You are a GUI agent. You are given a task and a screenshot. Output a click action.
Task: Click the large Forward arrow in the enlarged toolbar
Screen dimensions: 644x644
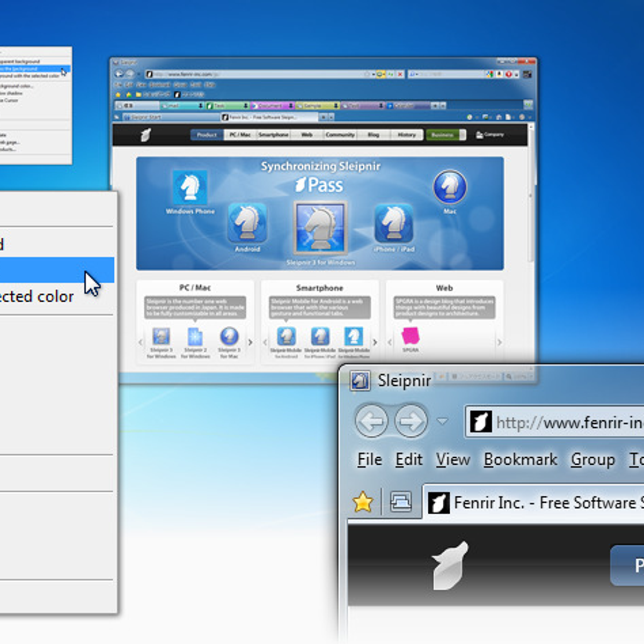(411, 421)
